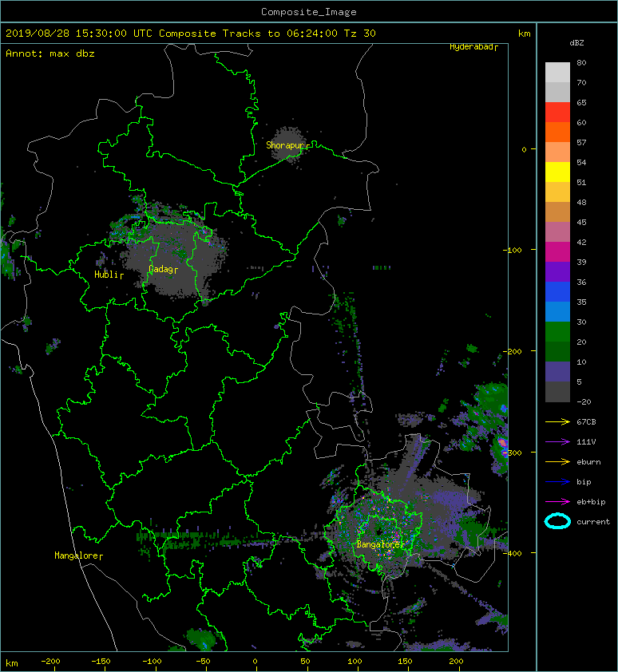Click the -200 tick on the bottom axis
618x672 pixels.
(50, 662)
